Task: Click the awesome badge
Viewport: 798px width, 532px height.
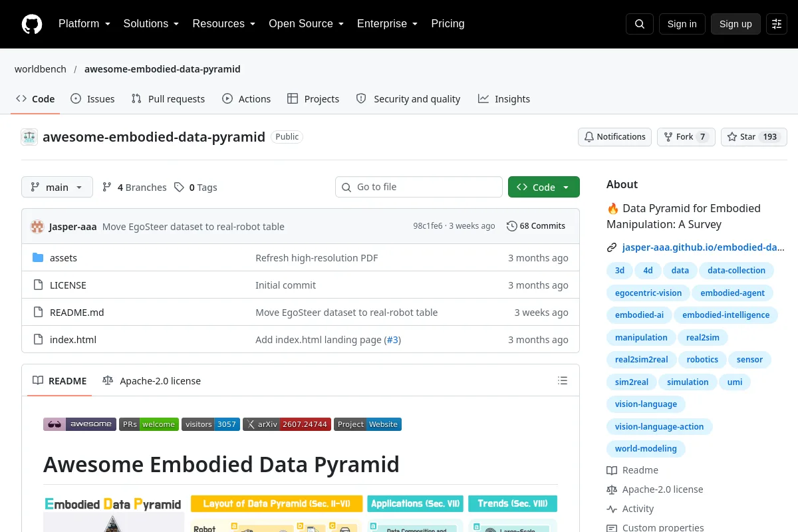Action: pyautogui.click(x=80, y=424)
